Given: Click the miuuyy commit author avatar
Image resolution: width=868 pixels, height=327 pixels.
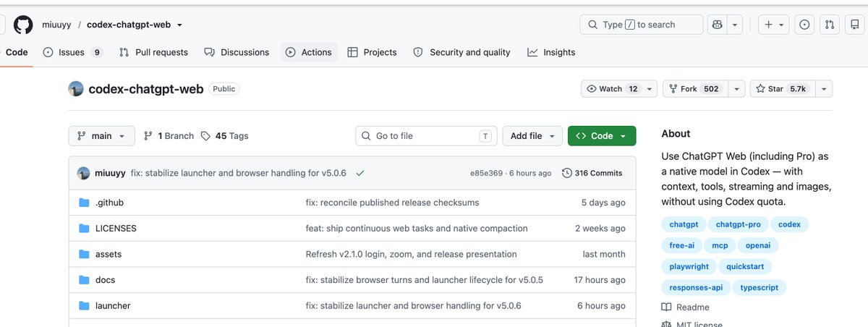Looking at the screenshot, I should click(83, 174).
